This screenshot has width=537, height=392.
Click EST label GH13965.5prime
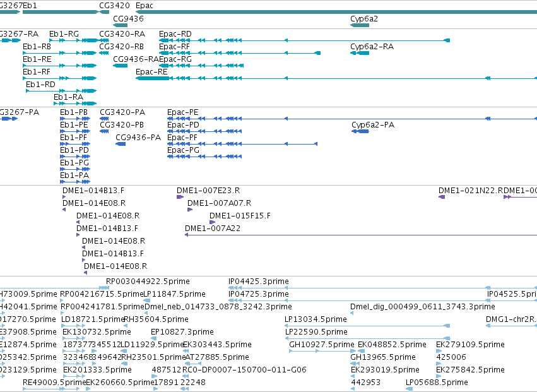383,357
